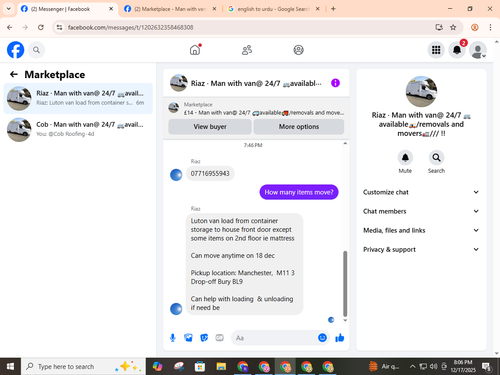
Task: Open the Chrome profile icon
Action: point(475,27)
